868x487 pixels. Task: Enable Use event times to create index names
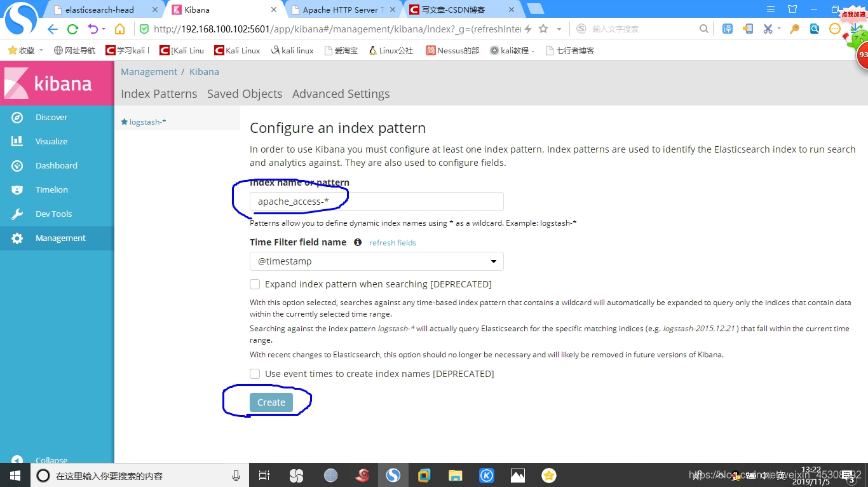tap(255, 374)
